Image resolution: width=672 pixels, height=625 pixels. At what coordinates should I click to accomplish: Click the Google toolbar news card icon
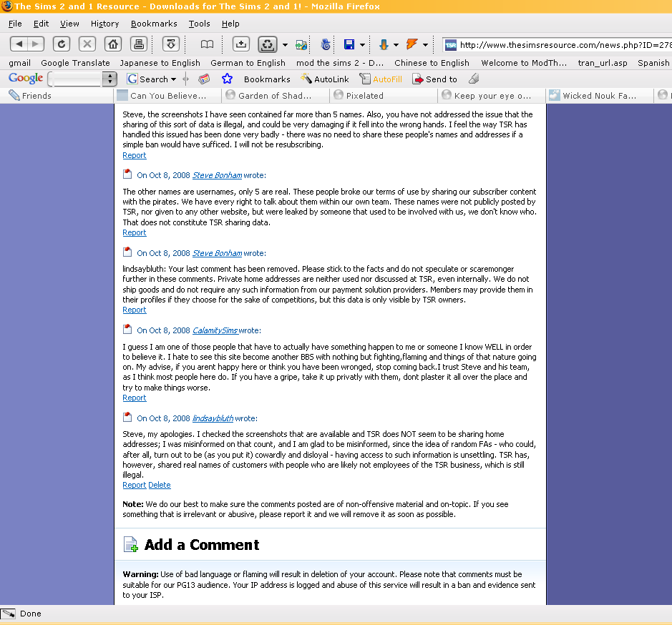pyautogui.click(x=204, y=79)
